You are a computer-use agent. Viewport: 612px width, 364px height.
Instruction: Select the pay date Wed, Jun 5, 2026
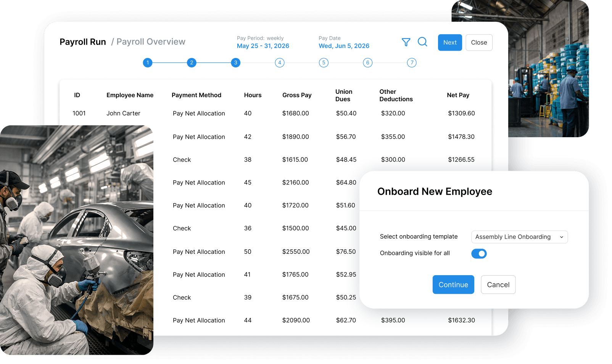344,46
